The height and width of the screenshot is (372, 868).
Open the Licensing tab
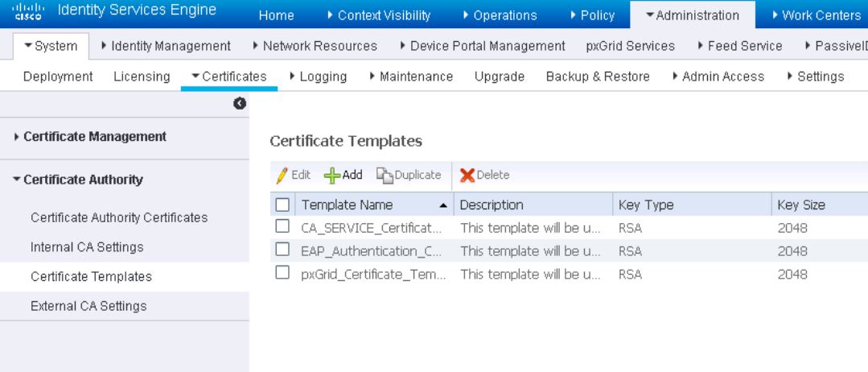coord(142,76)
